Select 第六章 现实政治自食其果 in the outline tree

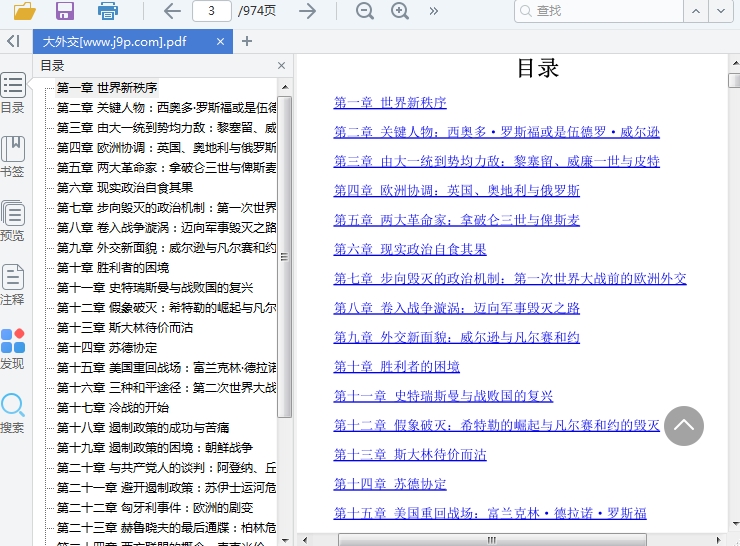pyautogui.click(x=125, y=188)
